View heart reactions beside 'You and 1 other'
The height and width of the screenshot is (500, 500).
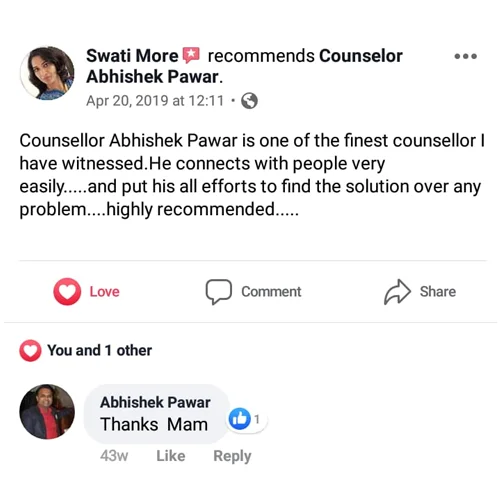[30, 350]
